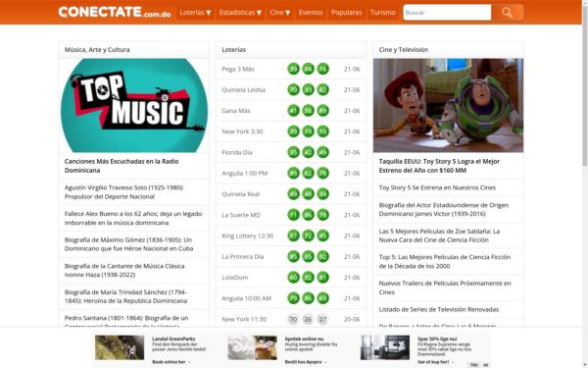Click middle green ball in Gana Más row

(x=309, y=111)
